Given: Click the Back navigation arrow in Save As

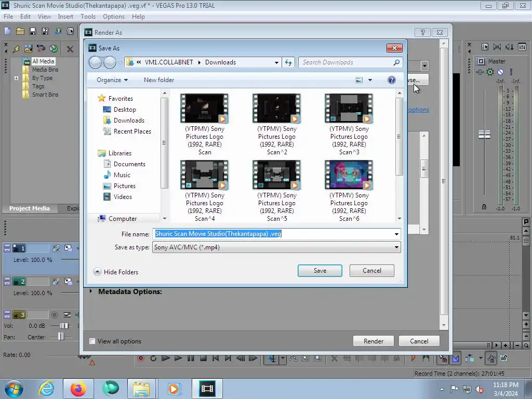Looking at the screenshot, I should (x=95, y=62).
